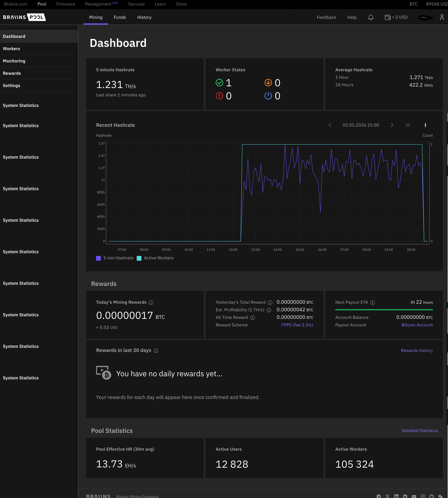Open chart options three-dot menu
The height and width of the screenshot is (498, 448).
click(x=425, y=125)
